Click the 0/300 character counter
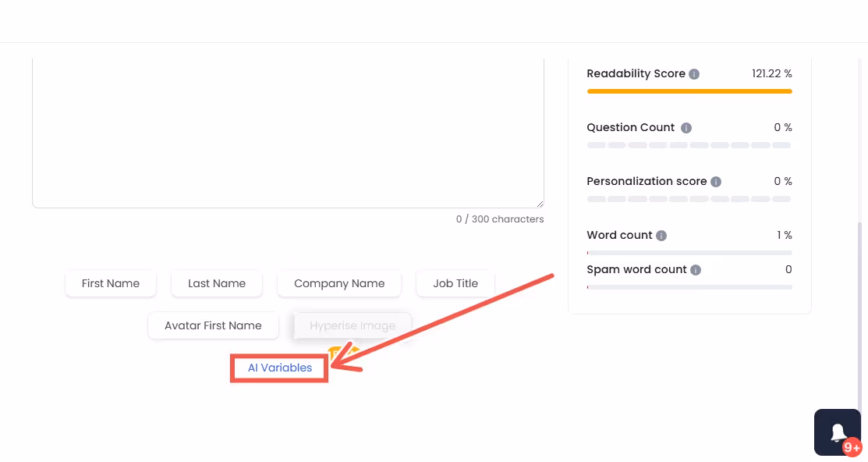The width and height of the screenshot is (868, 462). tap(501, 219)
